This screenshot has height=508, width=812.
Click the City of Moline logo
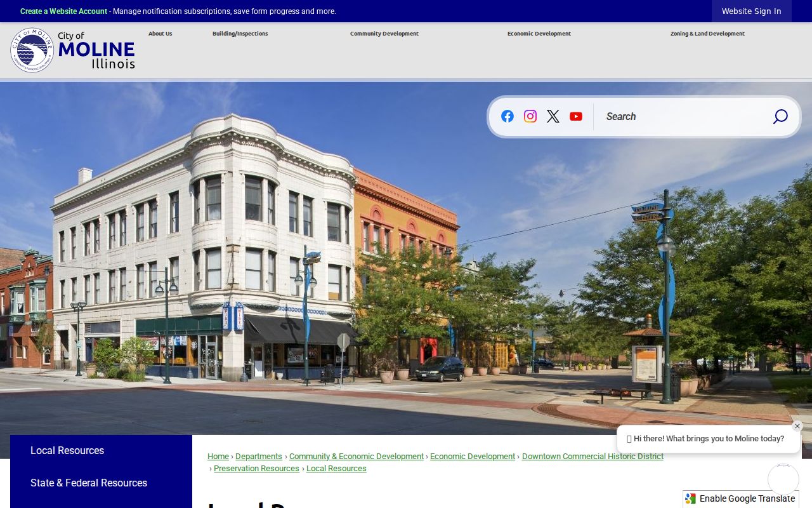point(73,50)
